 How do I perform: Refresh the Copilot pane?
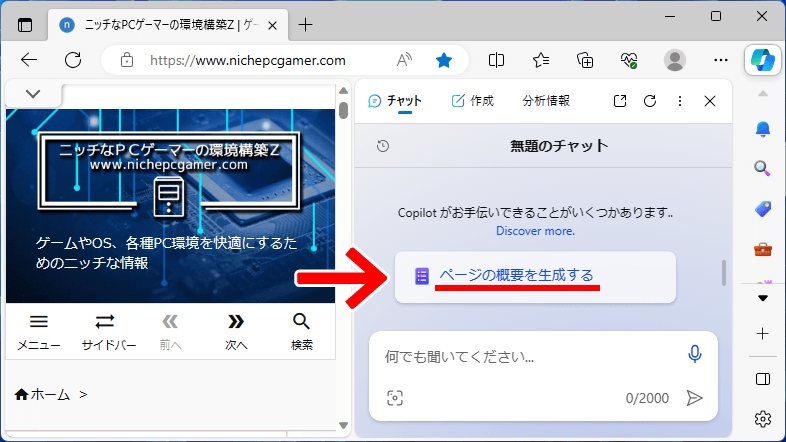tap(650, 101)
